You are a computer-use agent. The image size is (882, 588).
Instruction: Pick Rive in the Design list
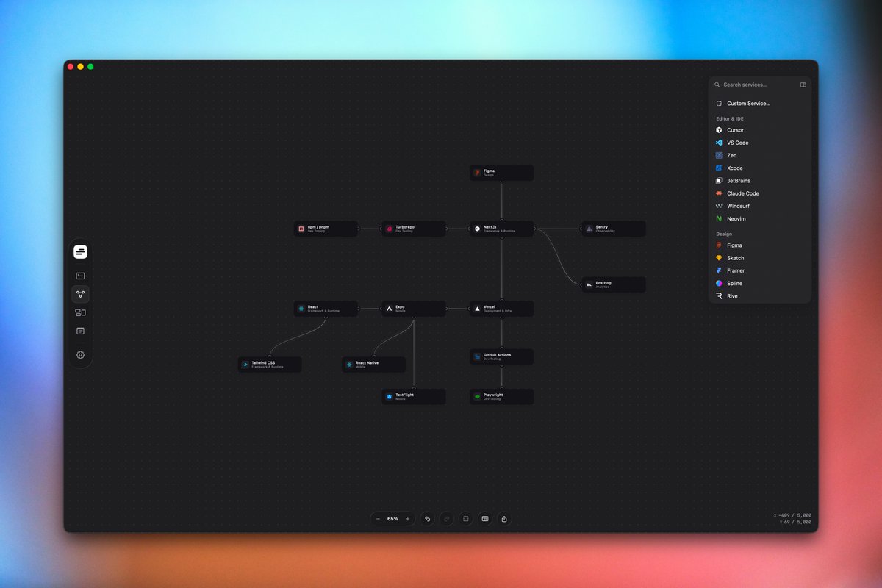pyautogui.click(x=760, y=296)
